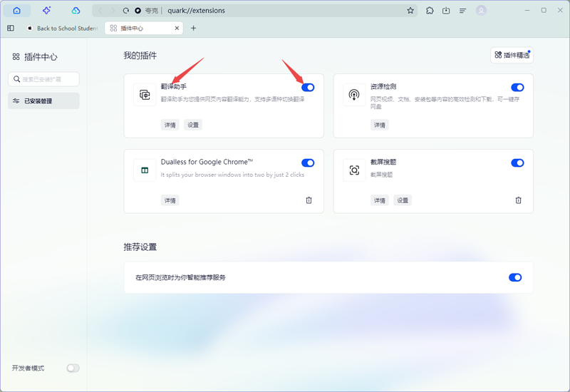This screenshot has width=570, height=392.
Task: Disable the 截屏搜题 plugin toggle
Action: click(517, 163)
